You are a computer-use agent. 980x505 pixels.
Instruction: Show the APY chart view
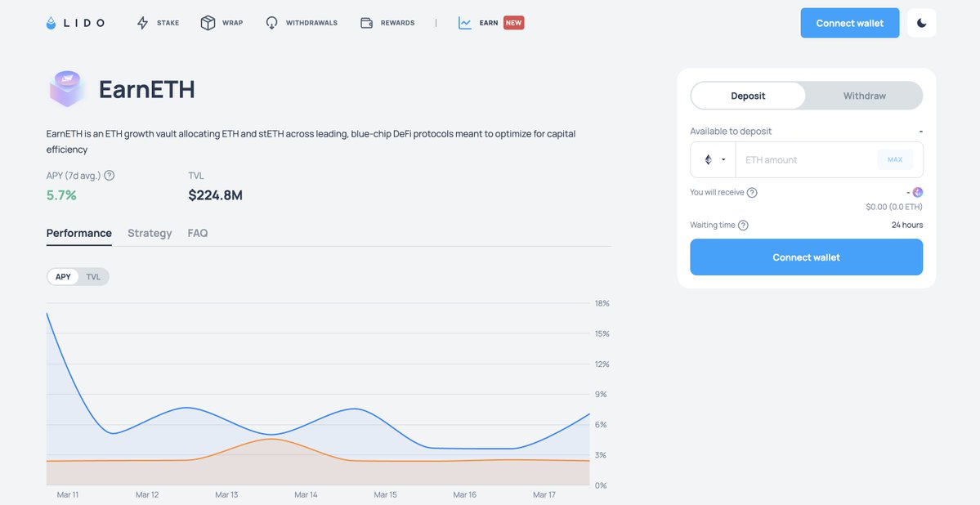click(63, 277)
